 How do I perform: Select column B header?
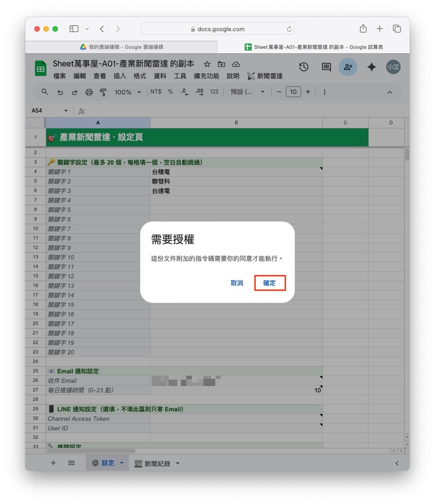(236, 122)
